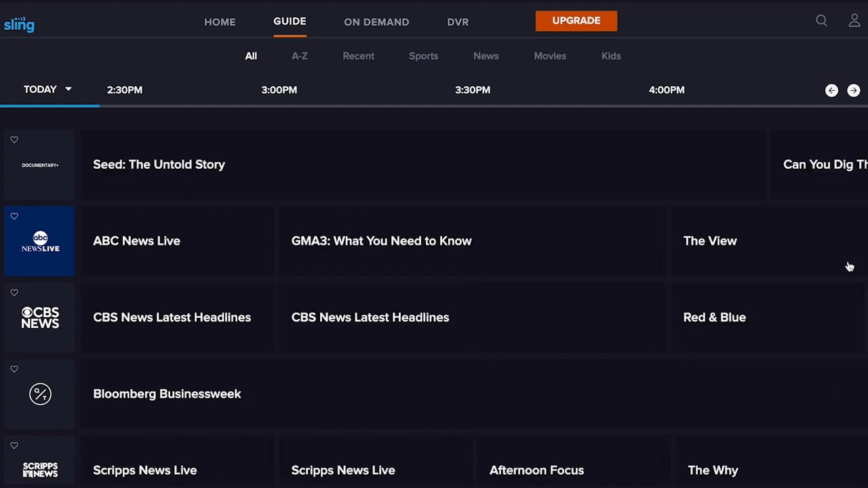Switch to the ON DEMAND tab
The width and height of the screenshot is (868, 488).
(376, 22)
